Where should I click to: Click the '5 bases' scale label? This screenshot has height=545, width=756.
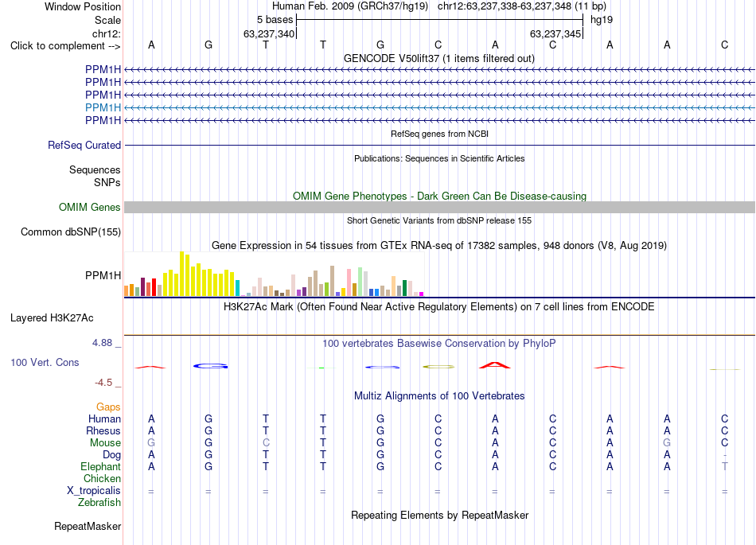[275, 20]
